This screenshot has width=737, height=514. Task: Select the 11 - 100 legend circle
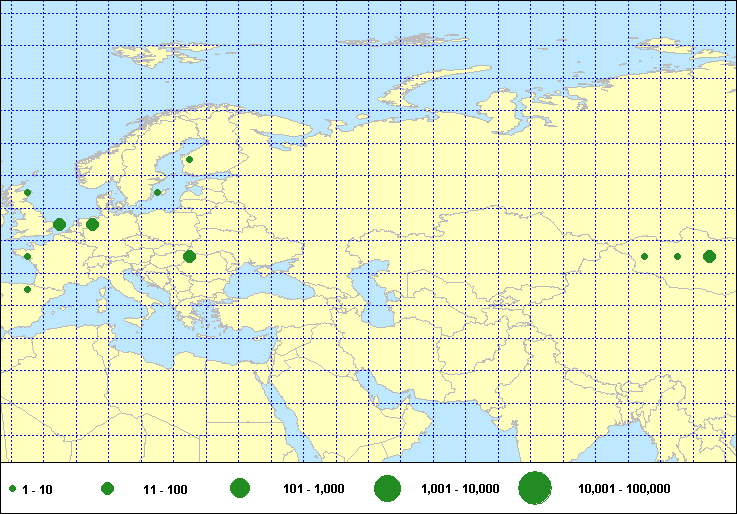[x=107, y=489]
